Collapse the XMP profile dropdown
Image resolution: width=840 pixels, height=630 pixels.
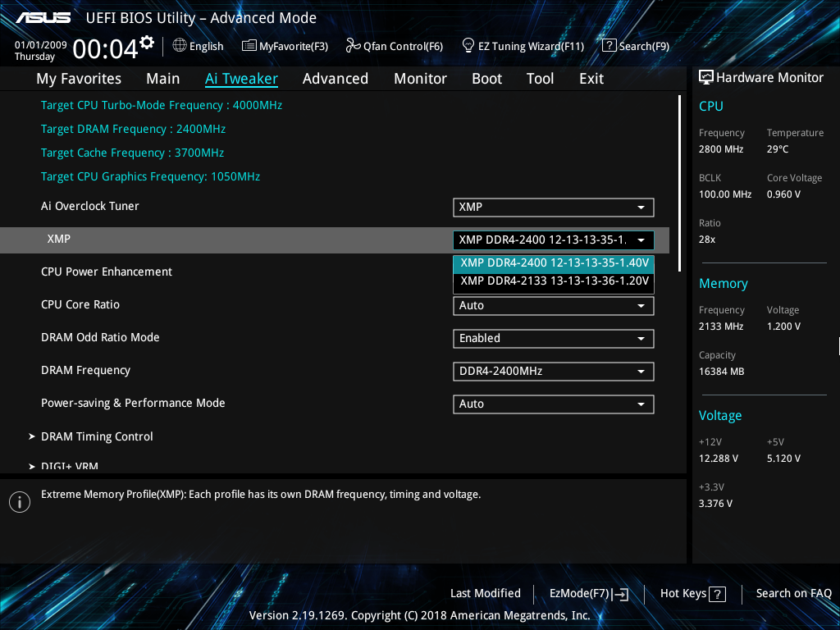click(x=554, y=240)
